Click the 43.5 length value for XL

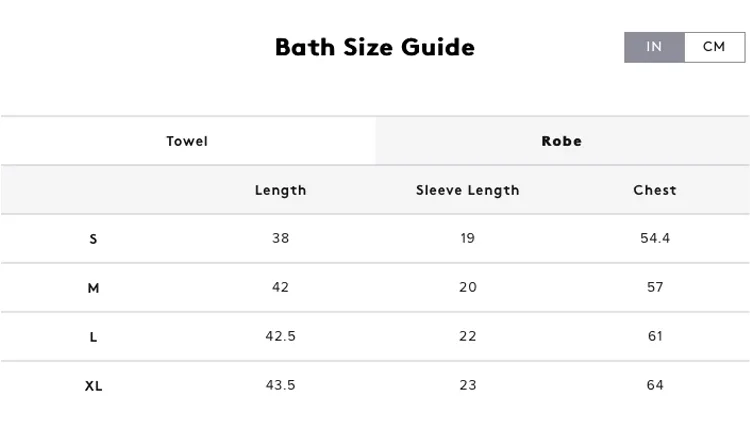click(280, 385)
